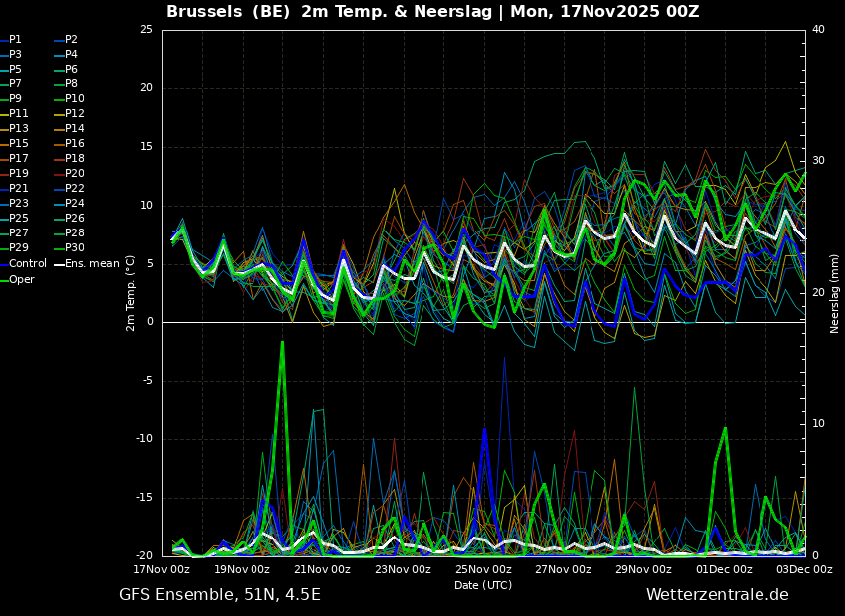Image resolution: width=845 pixels, height=616 pixels.
Task: Select the P19 legend entry
Action: pyautogui.click(x=19, y=174)
